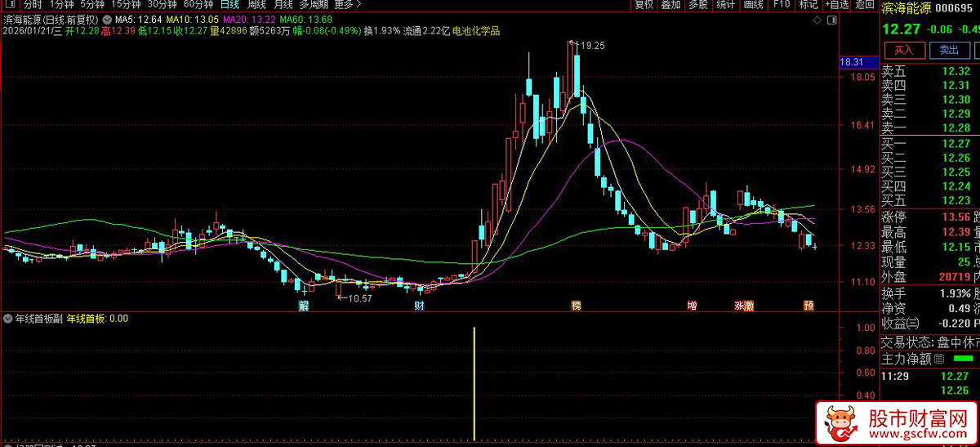Image resolution: width=980 pixels, height=447 pixels.
Task: Open the 画线 drawing tools
Action: click(753, 5)
